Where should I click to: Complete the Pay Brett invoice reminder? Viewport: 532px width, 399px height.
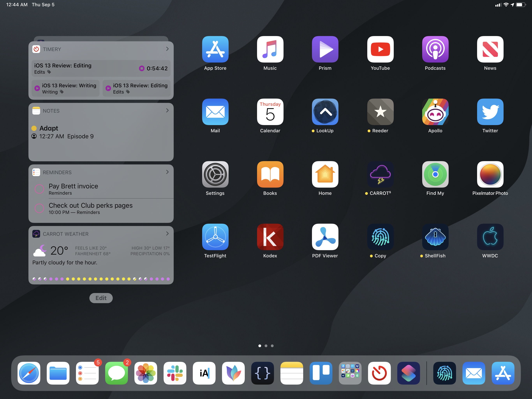(39, 189)
